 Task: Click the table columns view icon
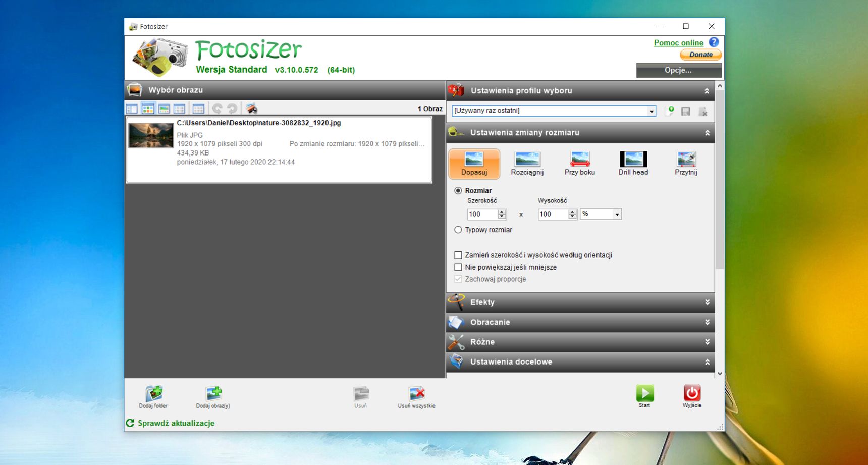point(198,109)
